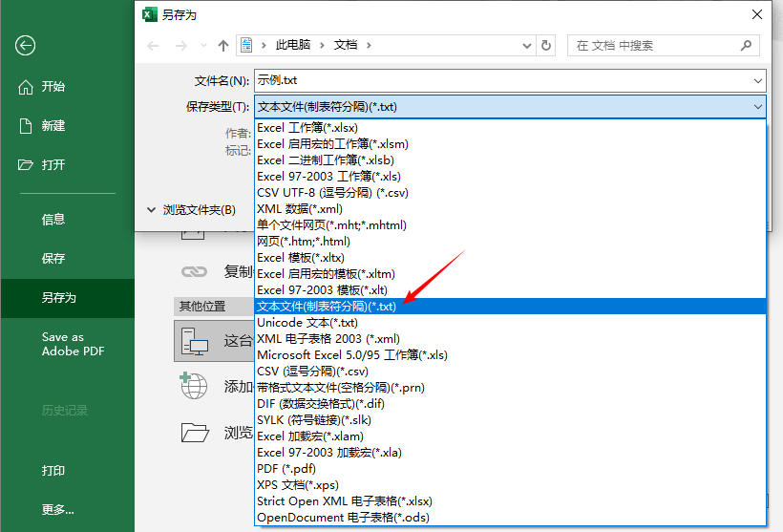Image resolution: width=783 pixels, height=532 pixels.
Task: Close the Save As dialog
Action: (x=757, y=14)
